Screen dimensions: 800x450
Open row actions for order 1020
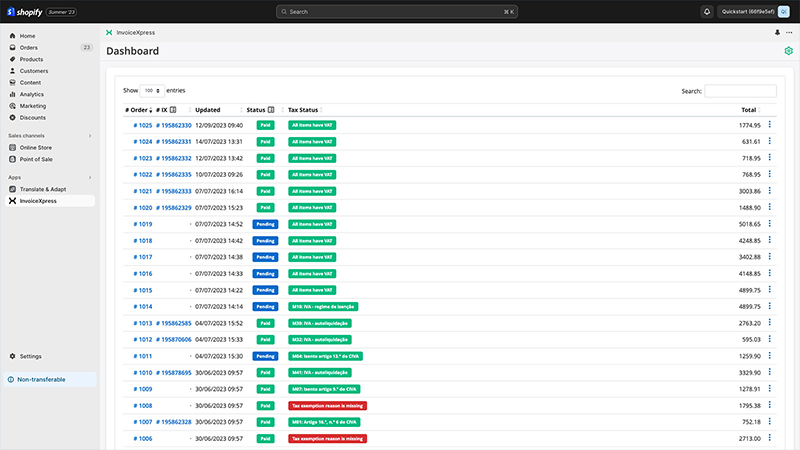point(769,207)
